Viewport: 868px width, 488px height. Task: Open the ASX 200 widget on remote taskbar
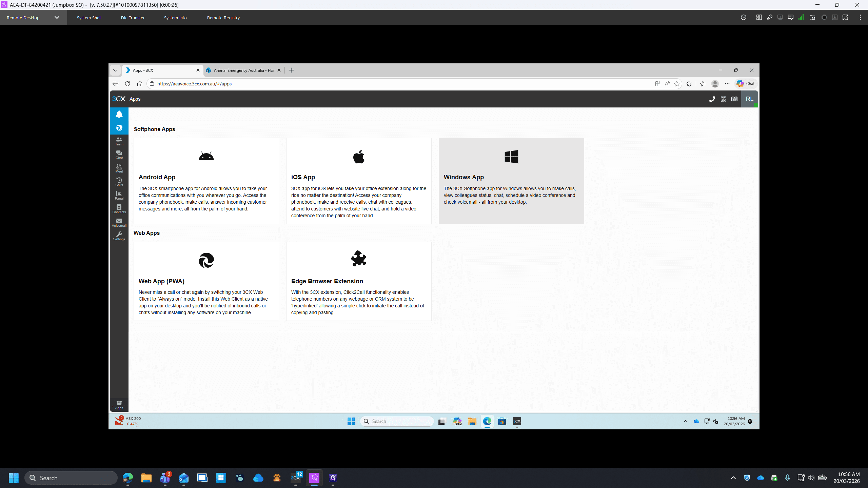128,421
